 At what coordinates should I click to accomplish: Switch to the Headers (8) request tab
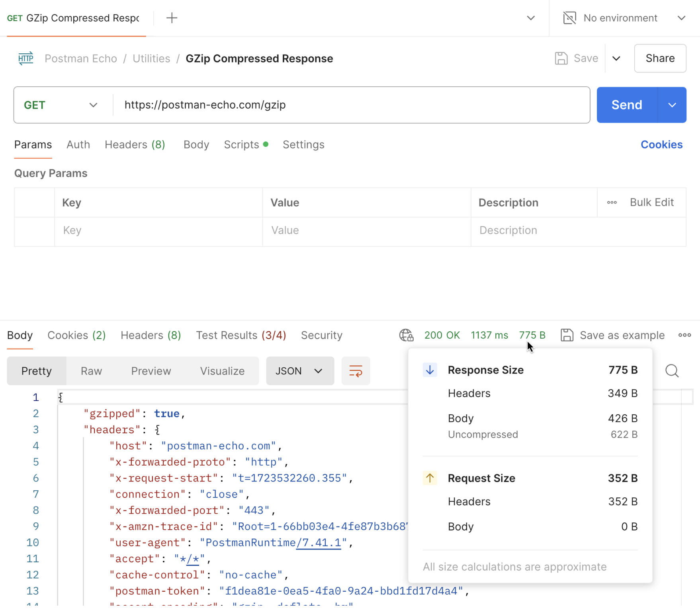135,144
